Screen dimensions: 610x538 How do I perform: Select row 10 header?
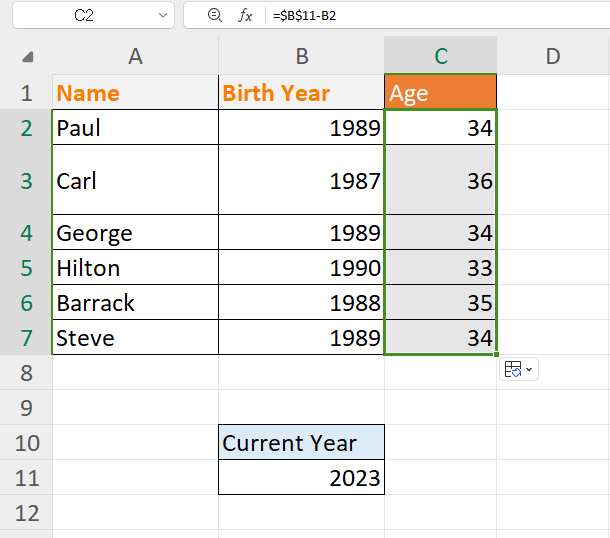click(x=26, y=442)
